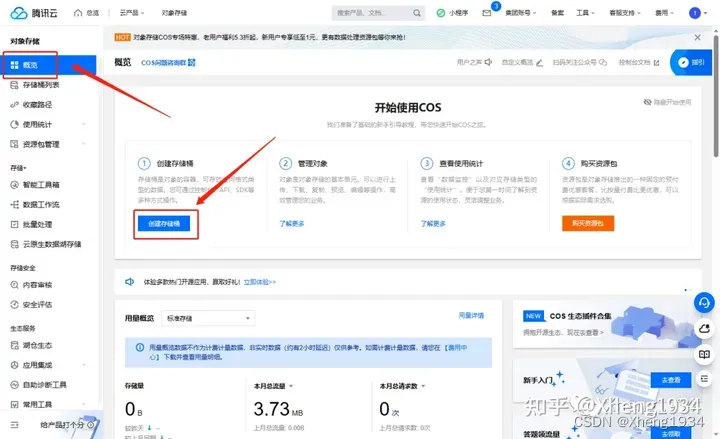Click the announcement speaker icon

pyautogui.click(x=129, y=281)
